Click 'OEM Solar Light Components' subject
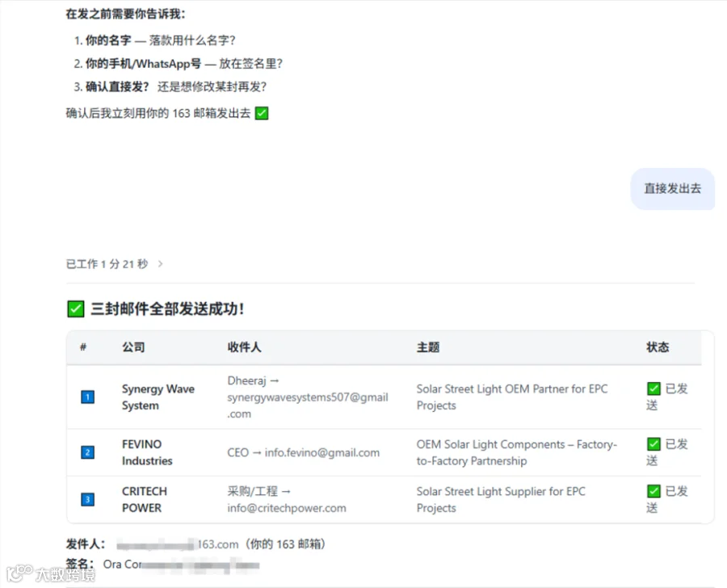Image resolution: width=727 pixels, height=588 pixels. pyautogui.click(x=516, y=452)
